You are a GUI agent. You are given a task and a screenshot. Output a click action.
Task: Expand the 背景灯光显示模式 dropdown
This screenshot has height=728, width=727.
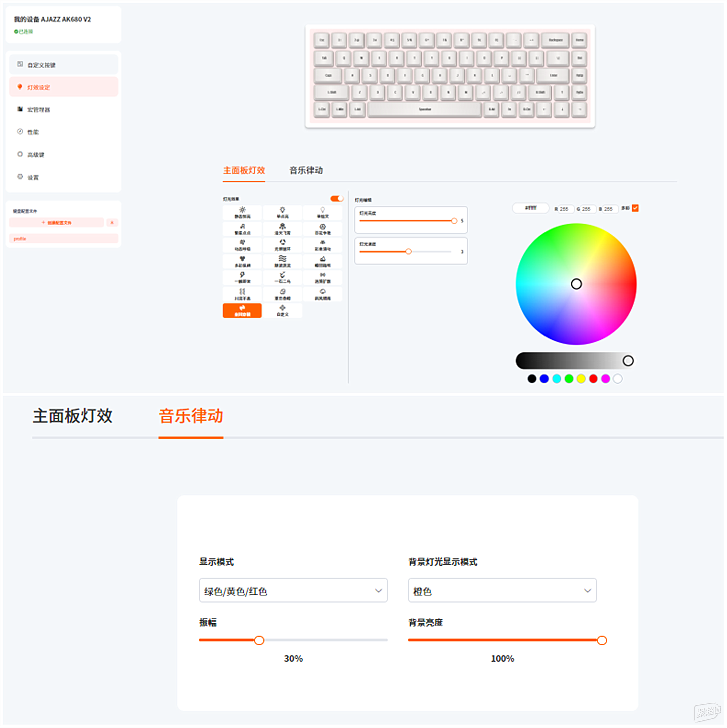502,591
